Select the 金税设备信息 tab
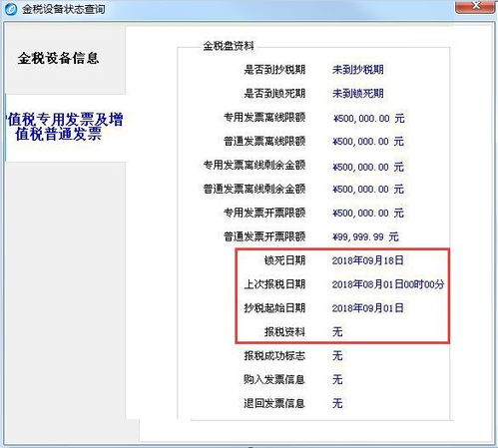The height and width of the screenshot is (448, 498). click(58, 58)
